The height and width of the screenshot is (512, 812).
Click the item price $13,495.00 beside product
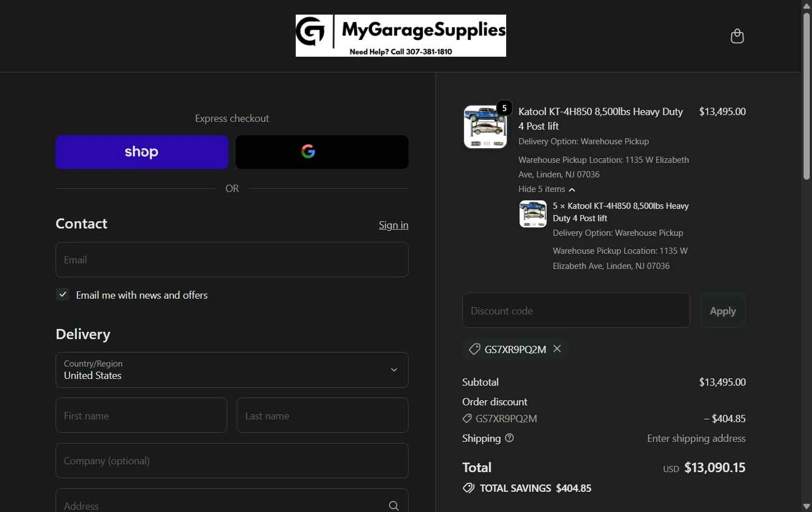coord(722,112)
